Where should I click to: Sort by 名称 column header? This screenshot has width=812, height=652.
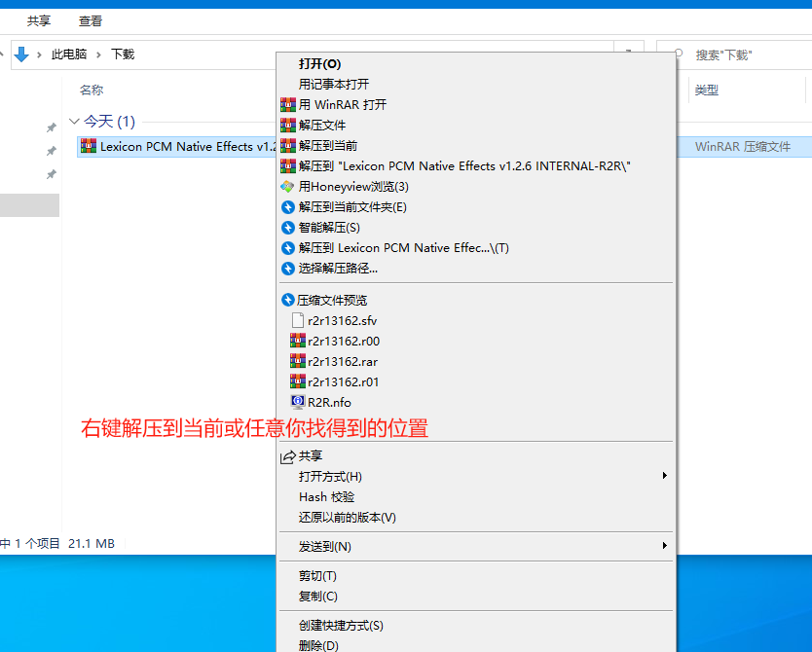point(92,91)
